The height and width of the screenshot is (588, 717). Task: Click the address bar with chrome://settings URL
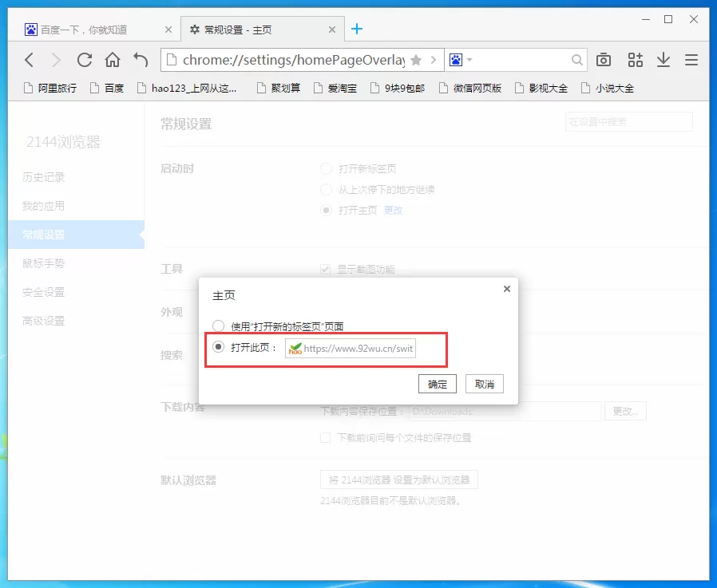[x=294, y=60]
